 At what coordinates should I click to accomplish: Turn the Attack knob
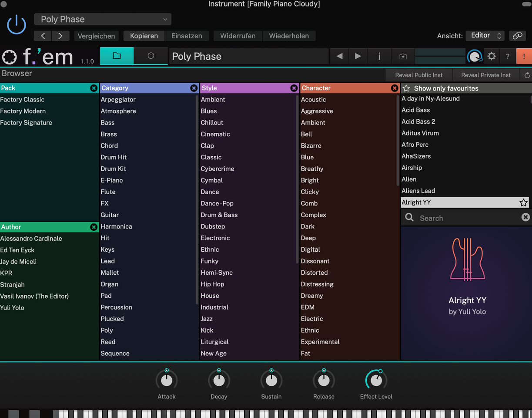[x=167, y=380]
